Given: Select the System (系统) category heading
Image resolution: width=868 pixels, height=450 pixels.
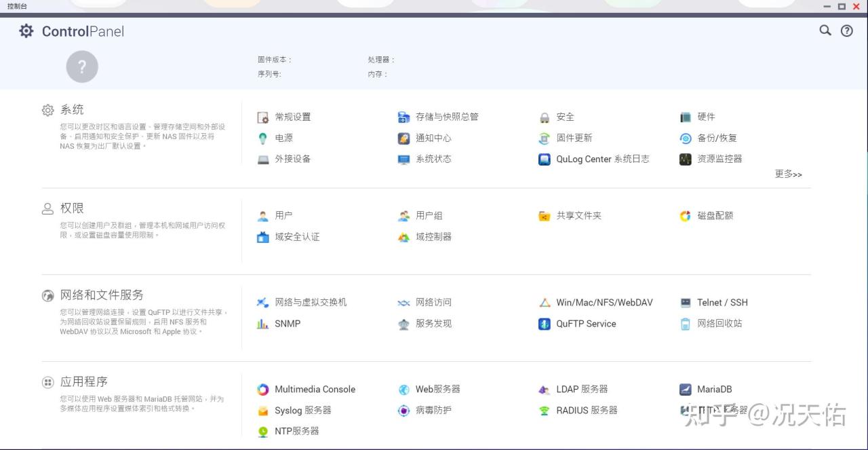Looking at the screenshot, I should (x=72, y=110).
